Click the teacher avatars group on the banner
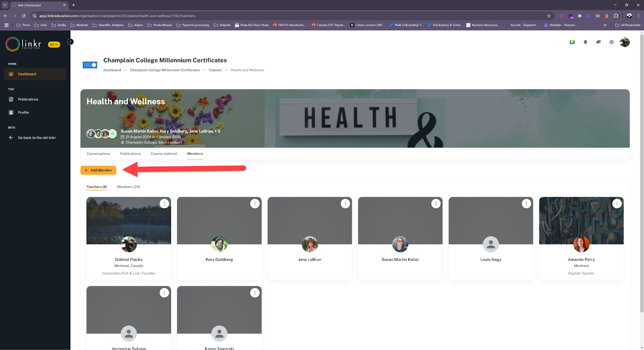644x350 pixels. point(101,134)
